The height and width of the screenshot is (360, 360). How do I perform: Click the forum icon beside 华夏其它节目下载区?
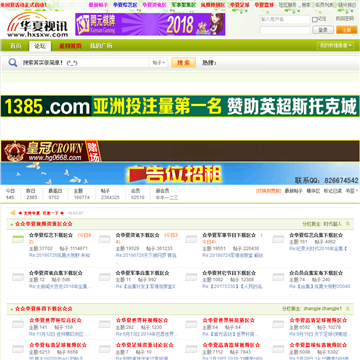click(x=191, y=277)
